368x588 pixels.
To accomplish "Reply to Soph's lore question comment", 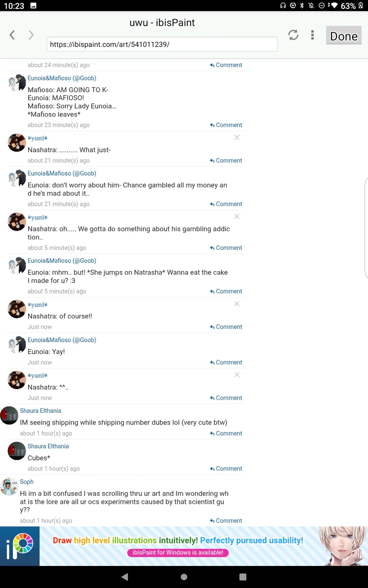I will click(x=226, y=521).
